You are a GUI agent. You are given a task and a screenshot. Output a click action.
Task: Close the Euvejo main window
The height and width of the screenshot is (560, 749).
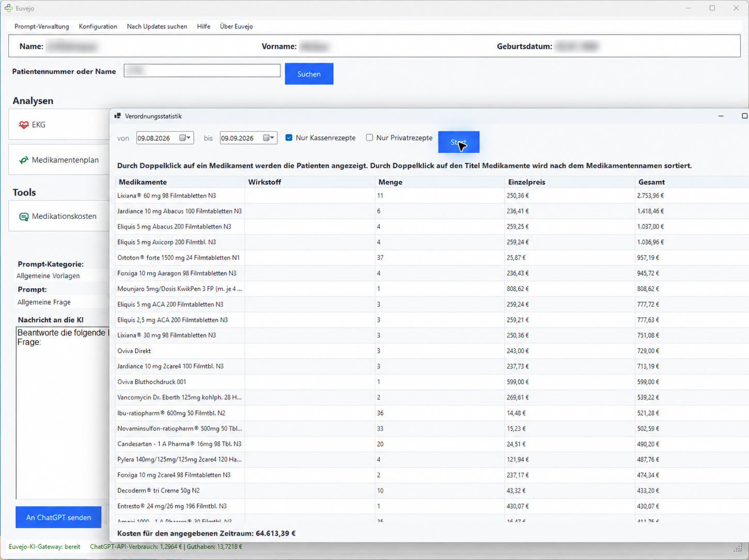736,8
